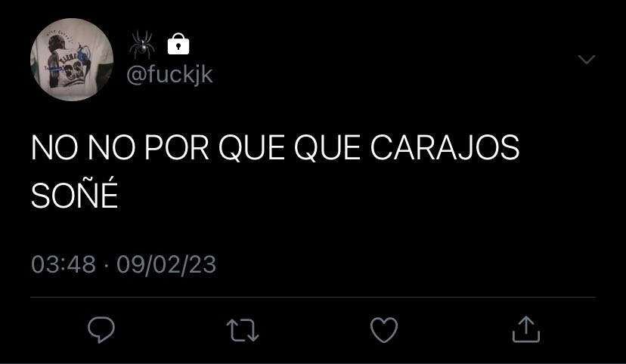Toggle the retweet state of this post

click(243, 330)
